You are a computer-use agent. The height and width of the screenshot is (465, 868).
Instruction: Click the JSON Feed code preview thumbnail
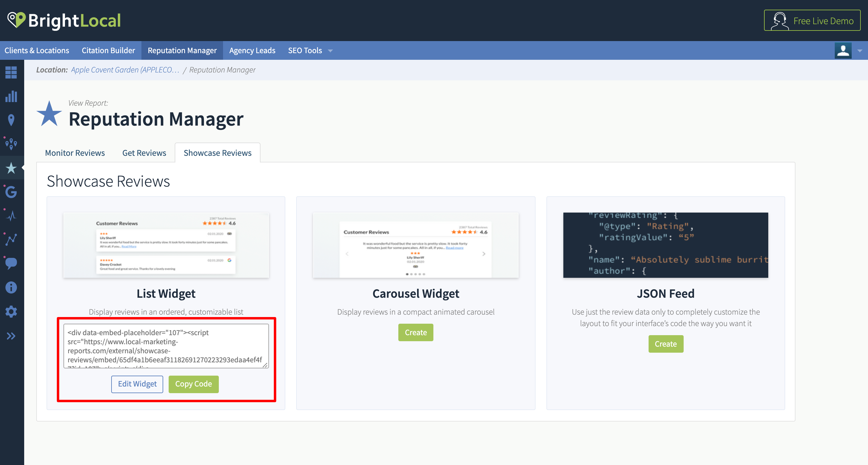pyautogui.click(x=666, y=245)
